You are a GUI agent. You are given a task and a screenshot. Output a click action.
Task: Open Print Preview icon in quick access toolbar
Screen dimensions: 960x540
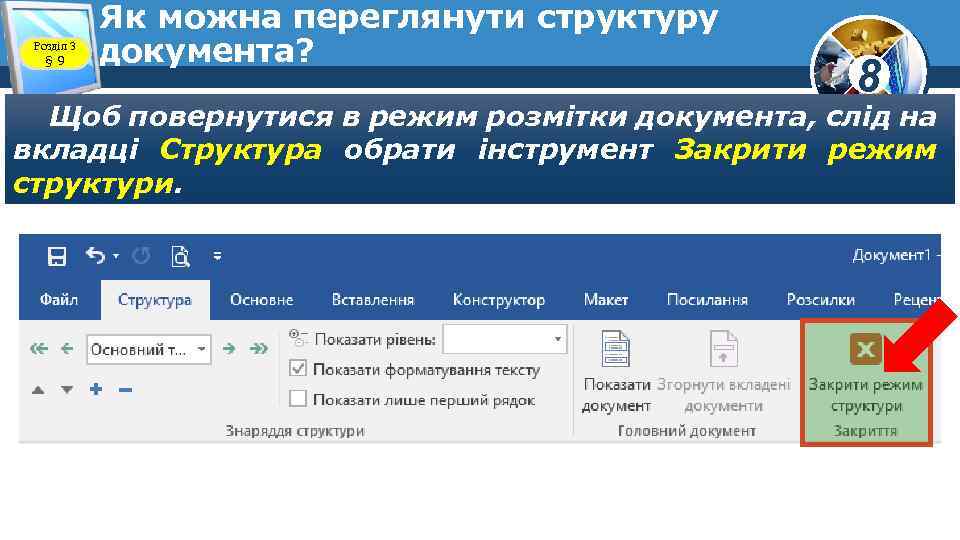tap(181, 256)
